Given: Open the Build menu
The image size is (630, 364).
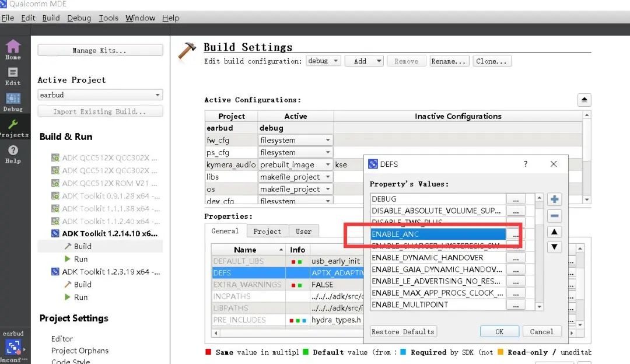Looking at the screenshot, I should [x=51, y=18].
